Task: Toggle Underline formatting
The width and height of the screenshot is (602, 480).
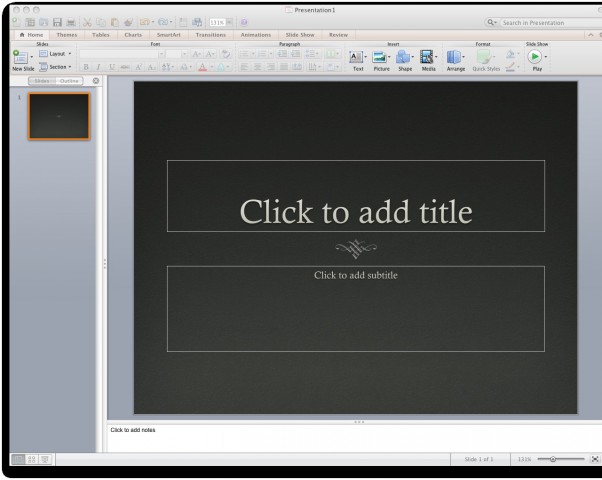Action: pos(112,67)
